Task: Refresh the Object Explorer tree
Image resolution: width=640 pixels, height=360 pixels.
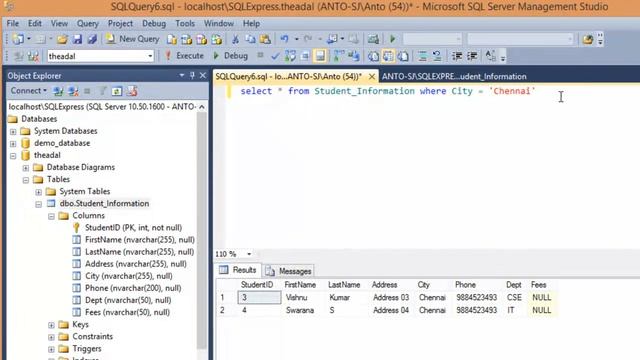Action: click(117, 91)
